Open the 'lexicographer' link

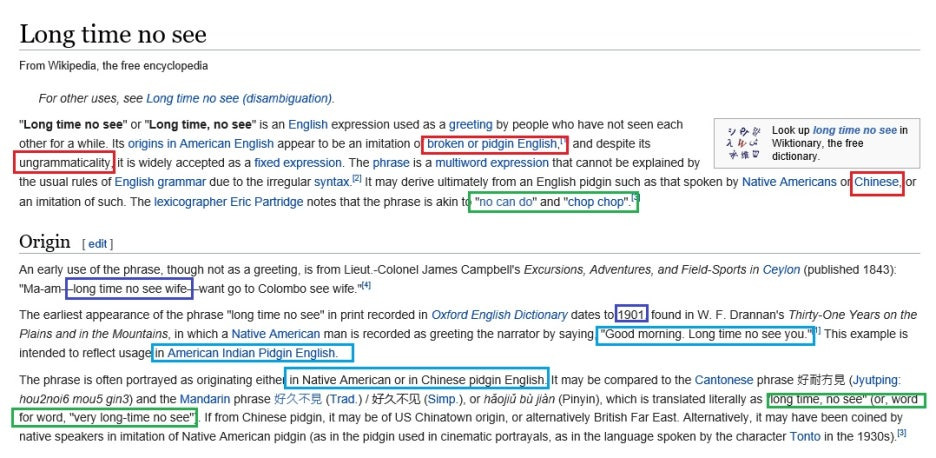click(190, 202)
